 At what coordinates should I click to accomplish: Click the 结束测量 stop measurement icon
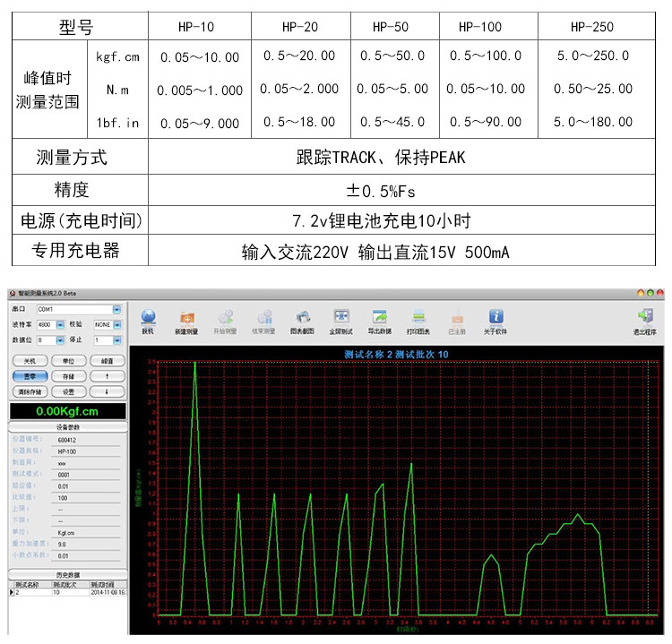coord(264,317)
